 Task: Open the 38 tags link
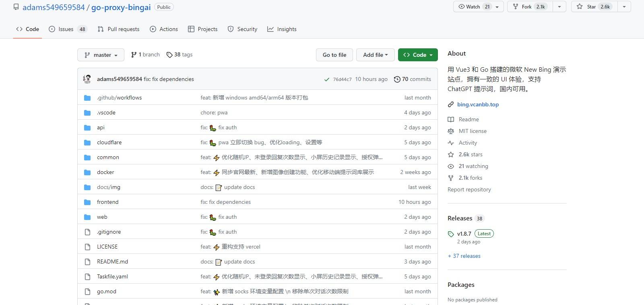coord(180,55)
